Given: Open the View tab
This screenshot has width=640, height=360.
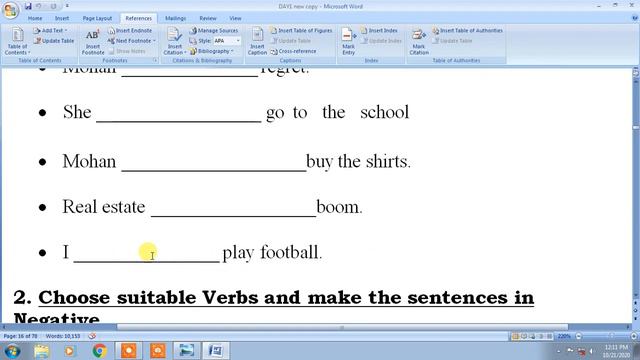Looking at the screenshot, I should (235, 18).
